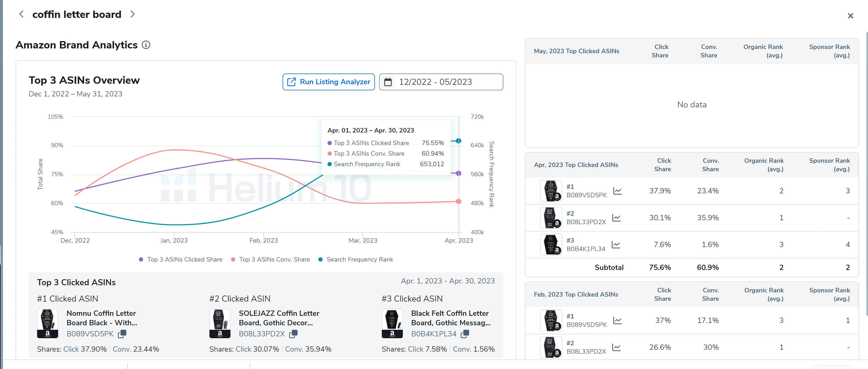Copy ASIN B08L33PD2X with the copy icon
This screenshot has width=868, height=369.
click(x=293, y=334)
